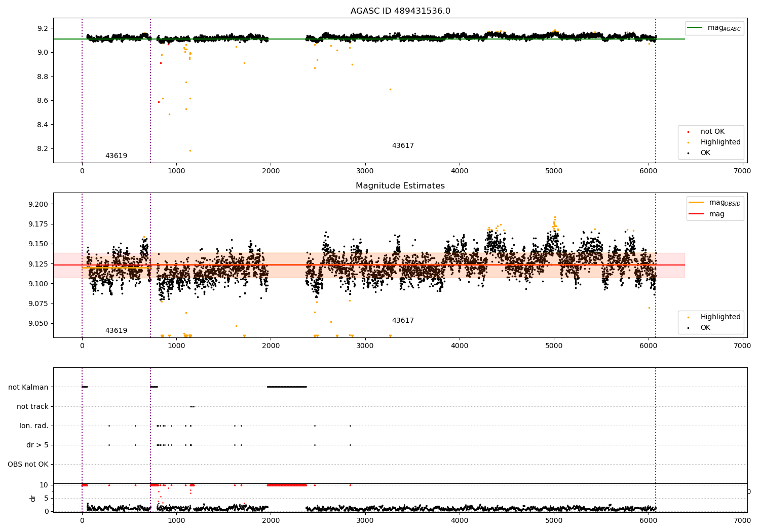Click x-axis tick 1000 on bottom plot
This screenshot has height=532, width=760.
(x=176, y=520)
